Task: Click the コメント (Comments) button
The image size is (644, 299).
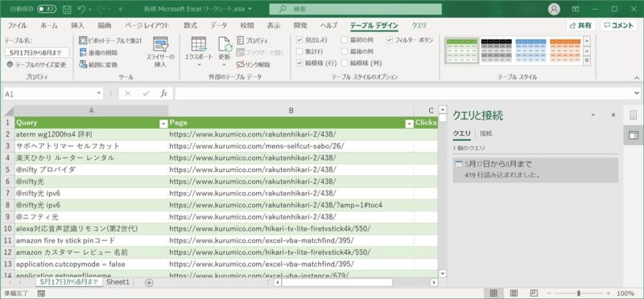Action: [619, 26]
